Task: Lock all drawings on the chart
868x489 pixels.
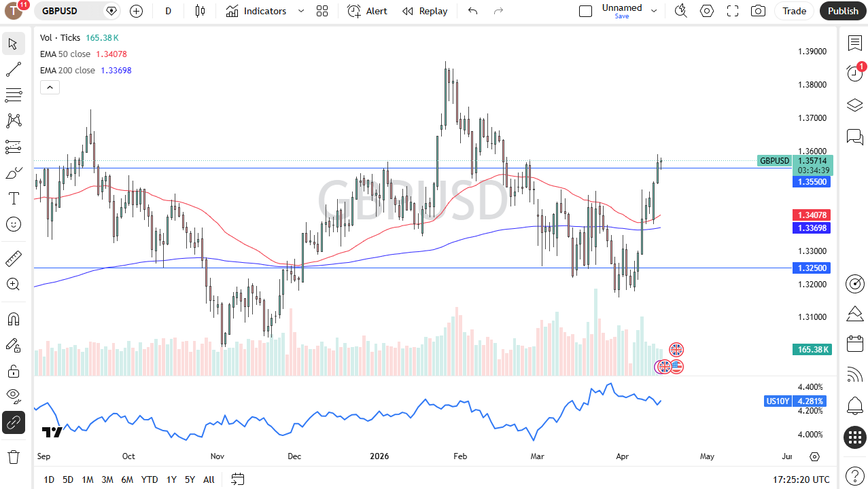Action: click(x=13, y=371)
